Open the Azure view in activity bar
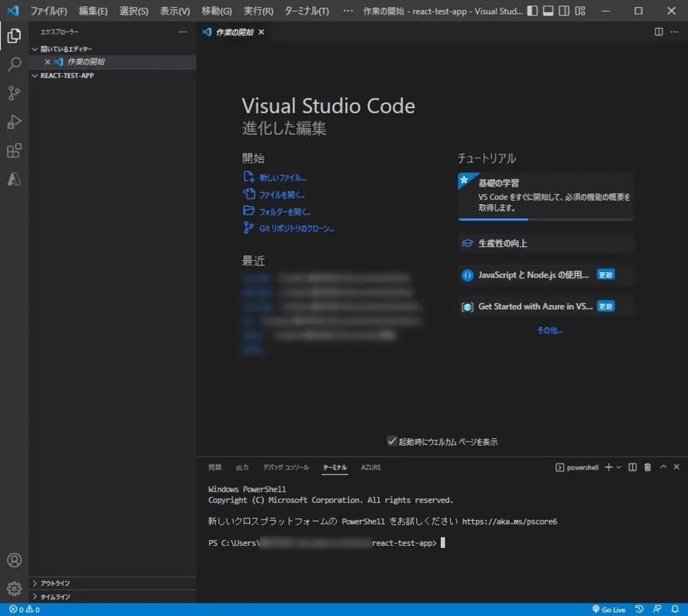Viewport: 688px width, 616px height. [14, 180]
